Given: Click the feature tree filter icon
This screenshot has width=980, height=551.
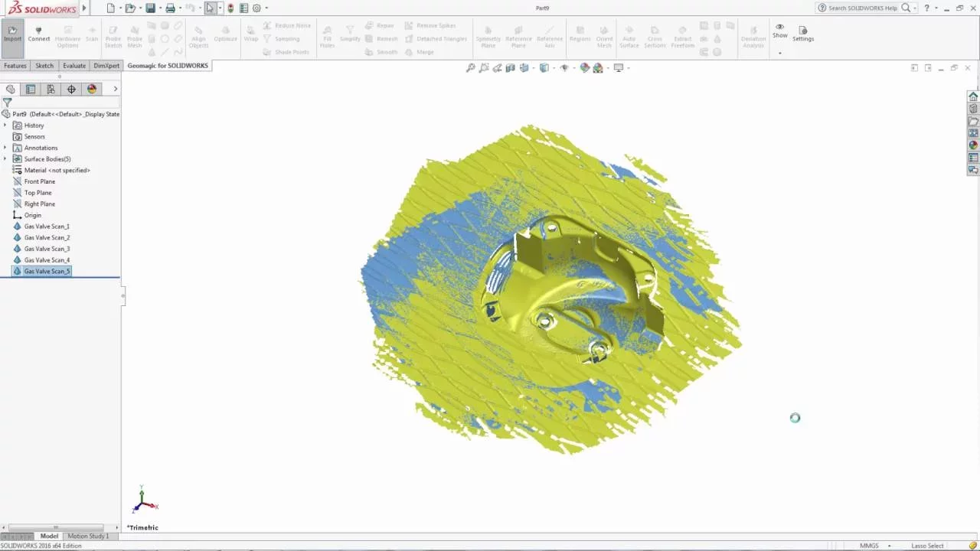Looking at the screenshot, I should click(7, 102).
